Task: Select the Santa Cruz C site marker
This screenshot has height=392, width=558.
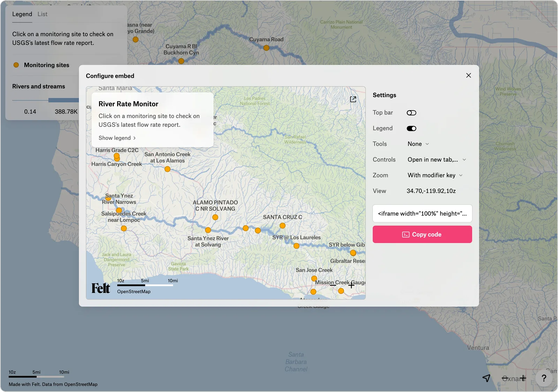Action: click(282, 226)
